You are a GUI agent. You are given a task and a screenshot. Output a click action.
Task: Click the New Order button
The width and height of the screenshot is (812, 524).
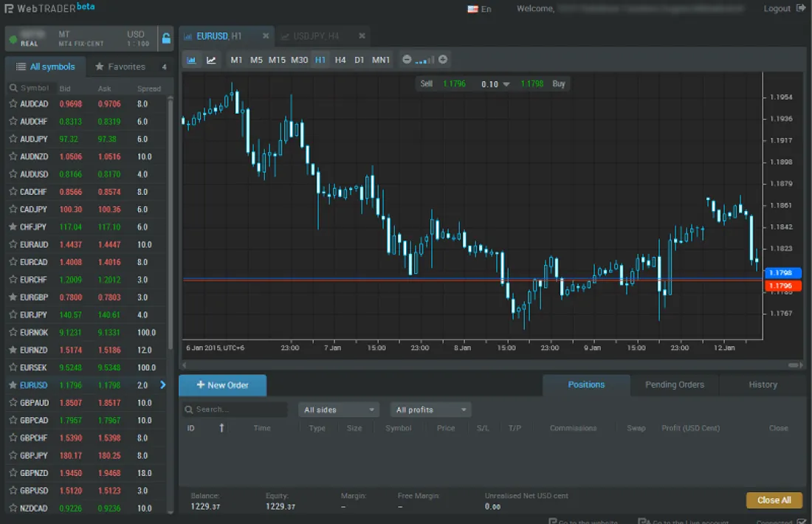pyautogui.click(x=222, y=385)
